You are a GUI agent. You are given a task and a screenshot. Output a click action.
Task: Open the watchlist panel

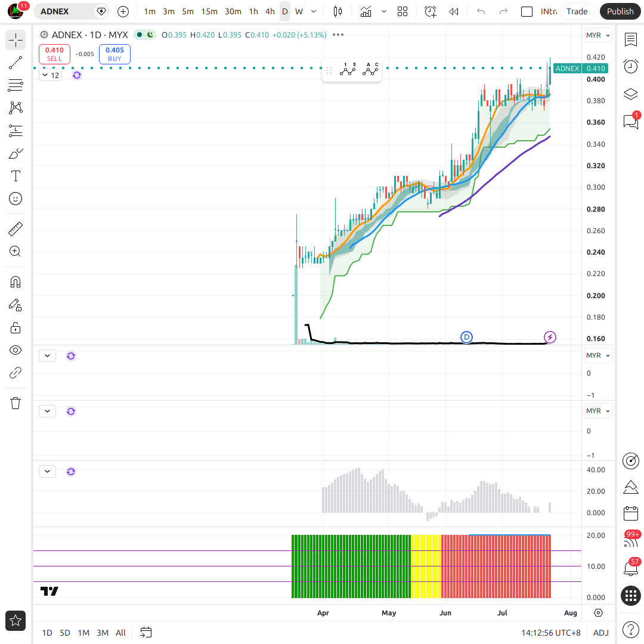click(x=630, y=40)
